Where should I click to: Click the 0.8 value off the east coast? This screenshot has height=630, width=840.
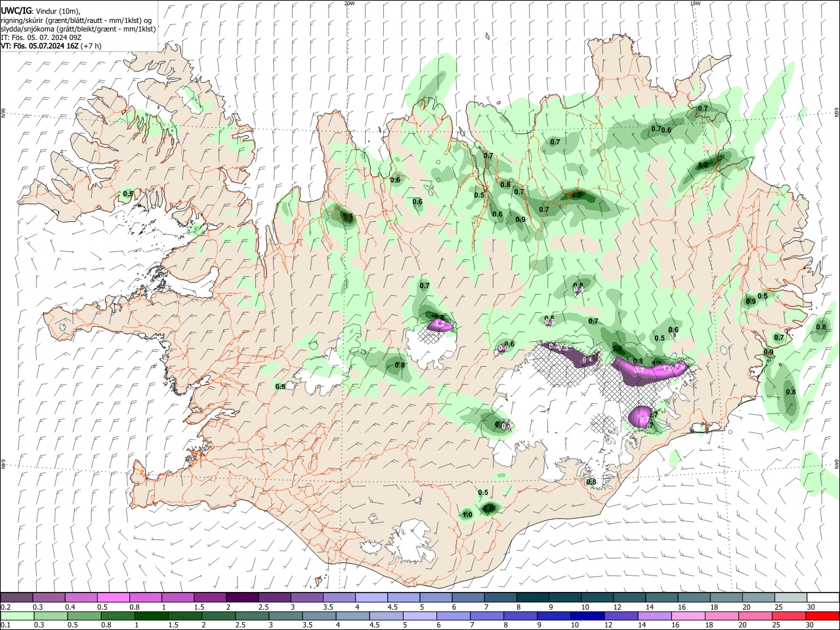click(821, 327)
